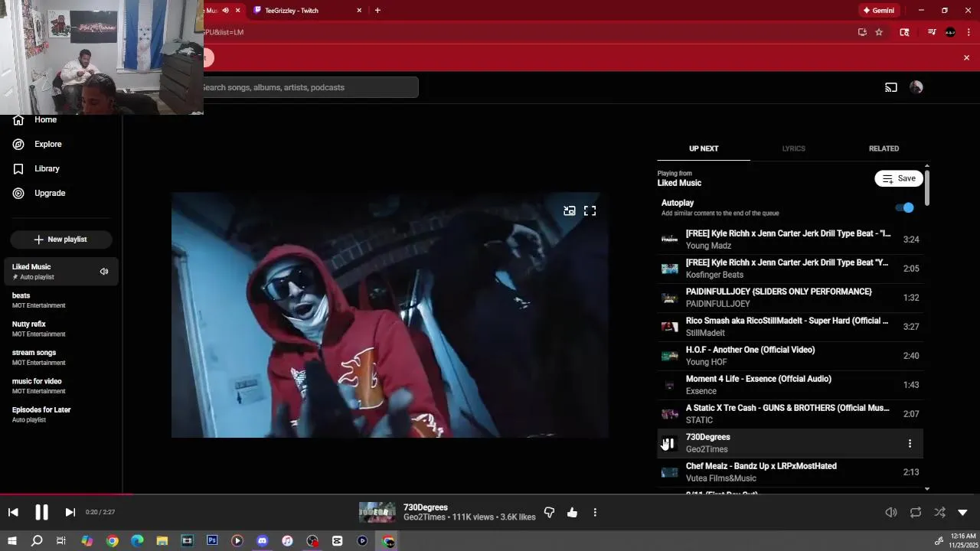Toggle repeat mode
This screenshot has width=980, height=551.
(916, 512)
